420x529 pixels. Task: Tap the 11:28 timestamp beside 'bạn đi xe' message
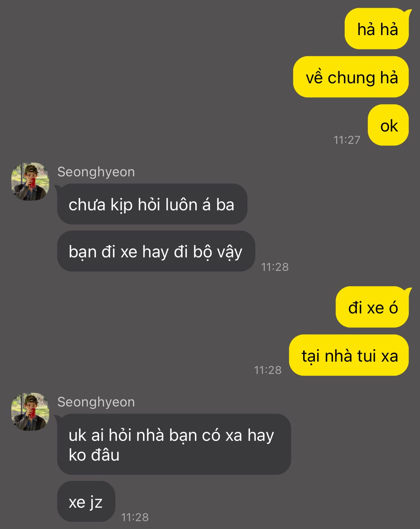[275, 267]
